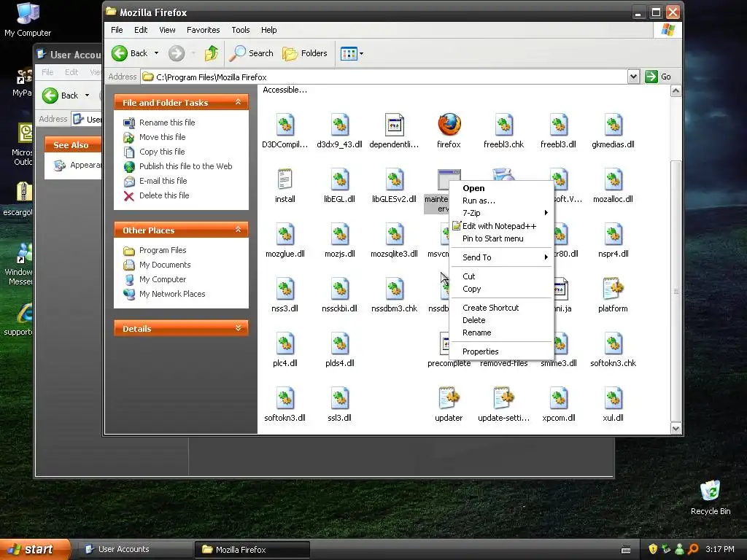
Task: Select the D3DCompiler dll file icon
Action: (x=285, y=125)
